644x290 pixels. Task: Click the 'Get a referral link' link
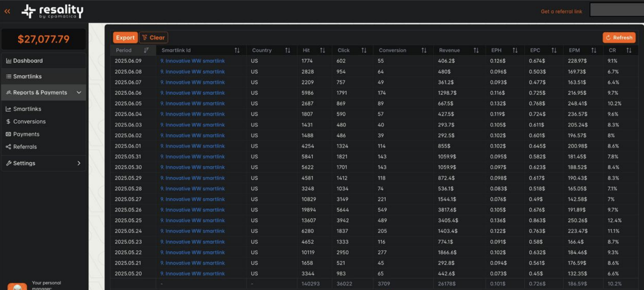pos(561,12)
